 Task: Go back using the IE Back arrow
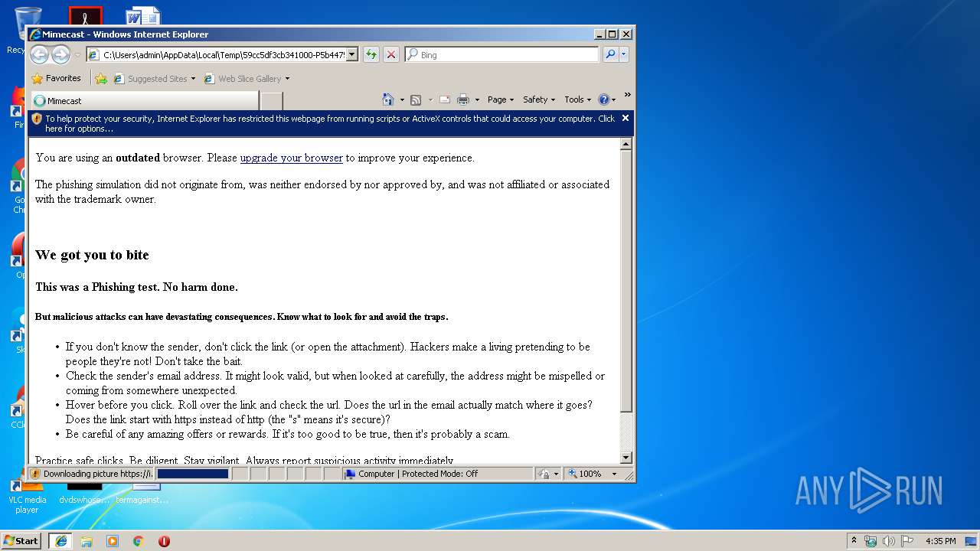click(x=40, y=54)
